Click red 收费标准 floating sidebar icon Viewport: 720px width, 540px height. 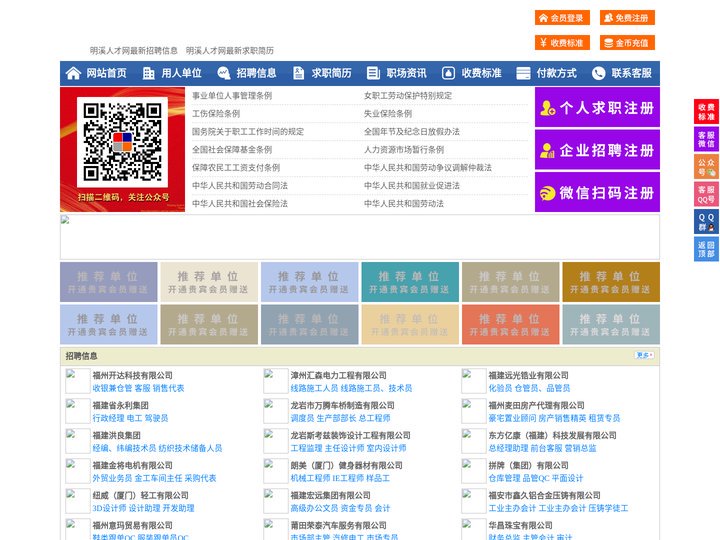706,112
